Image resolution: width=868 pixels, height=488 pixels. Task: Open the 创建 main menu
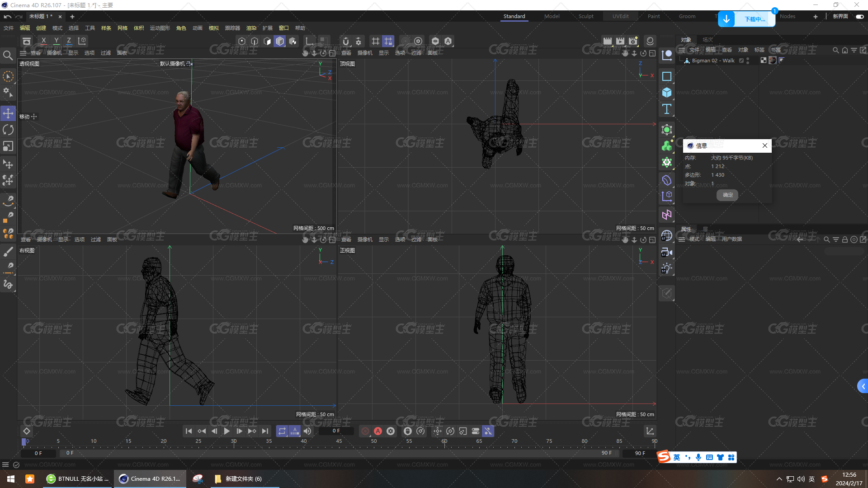[41, 28]
